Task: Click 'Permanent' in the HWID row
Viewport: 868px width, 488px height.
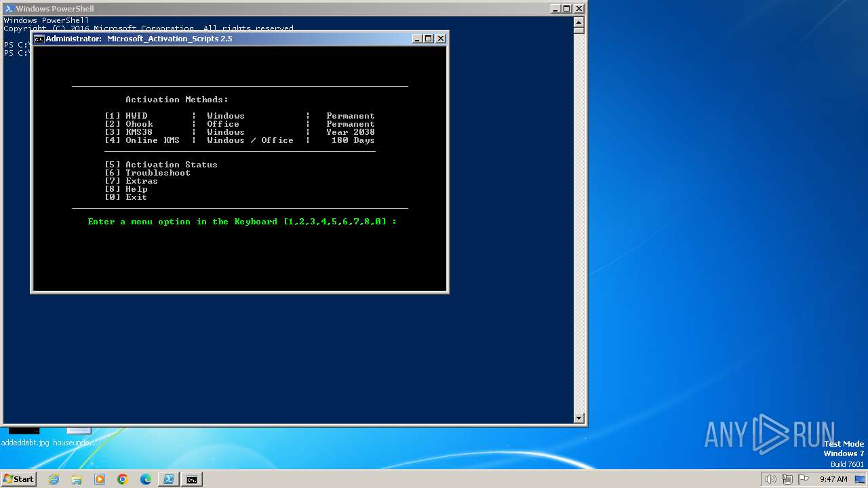Action: coord(351,116)
